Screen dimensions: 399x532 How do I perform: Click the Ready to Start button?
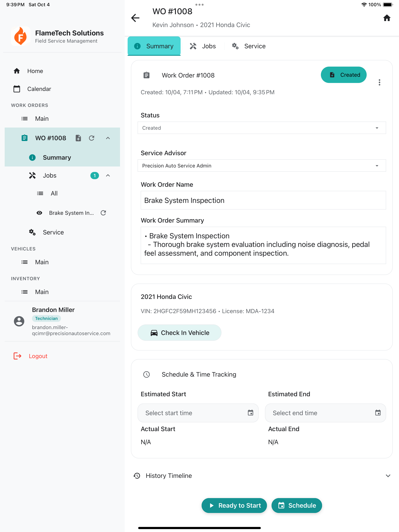(x=234, y=505)
